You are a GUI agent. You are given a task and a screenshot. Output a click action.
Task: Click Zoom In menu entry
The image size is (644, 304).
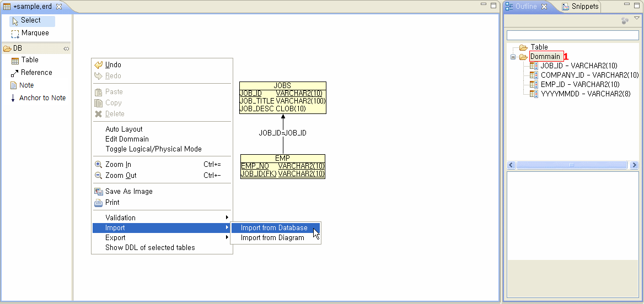coord(118,165)
